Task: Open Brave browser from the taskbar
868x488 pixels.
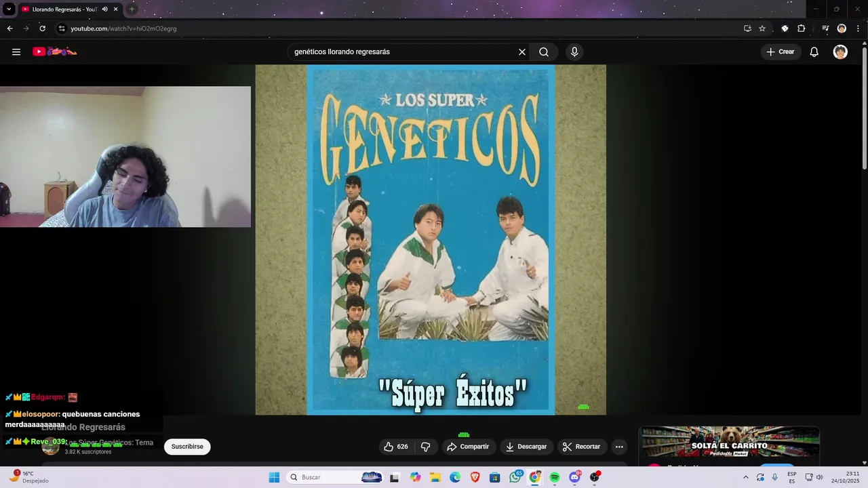Action: point(475,477)
